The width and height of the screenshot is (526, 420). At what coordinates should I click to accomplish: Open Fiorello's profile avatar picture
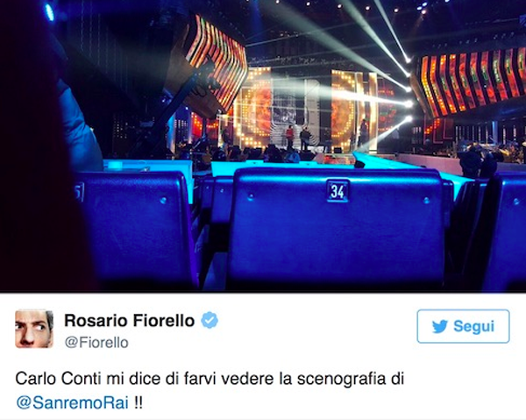(x=34, y=329)
